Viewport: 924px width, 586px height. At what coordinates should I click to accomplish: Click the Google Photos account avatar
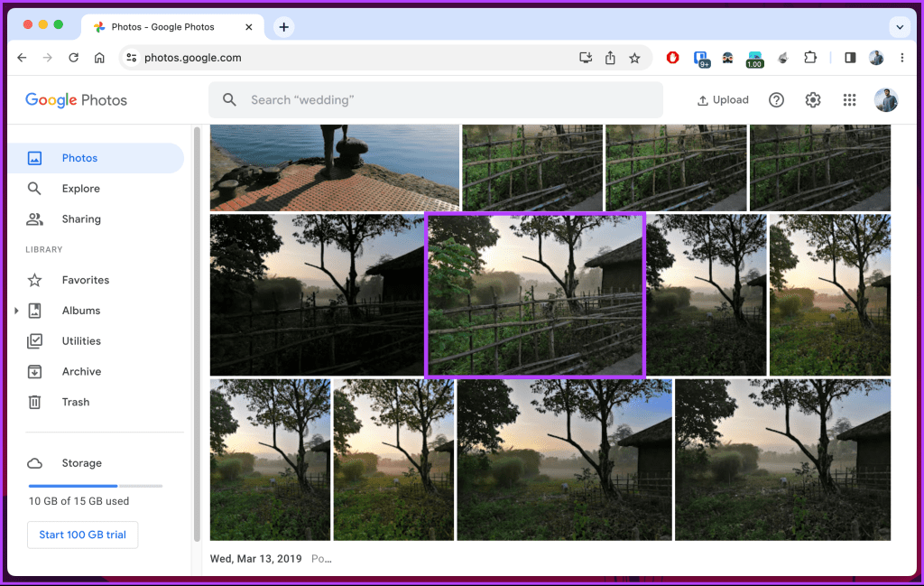885,99
